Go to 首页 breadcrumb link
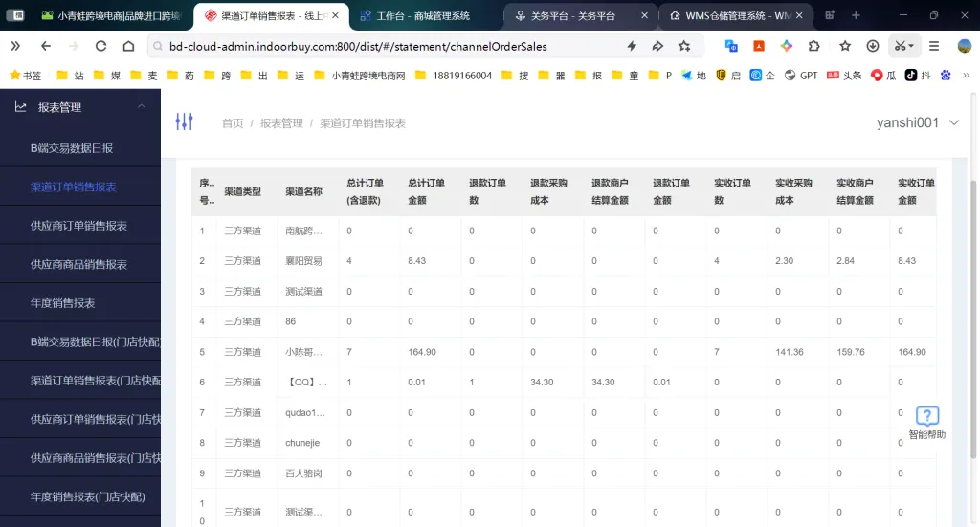Image resolution: width=980 pixels, height=527 pixels. [x=233, y=123]
